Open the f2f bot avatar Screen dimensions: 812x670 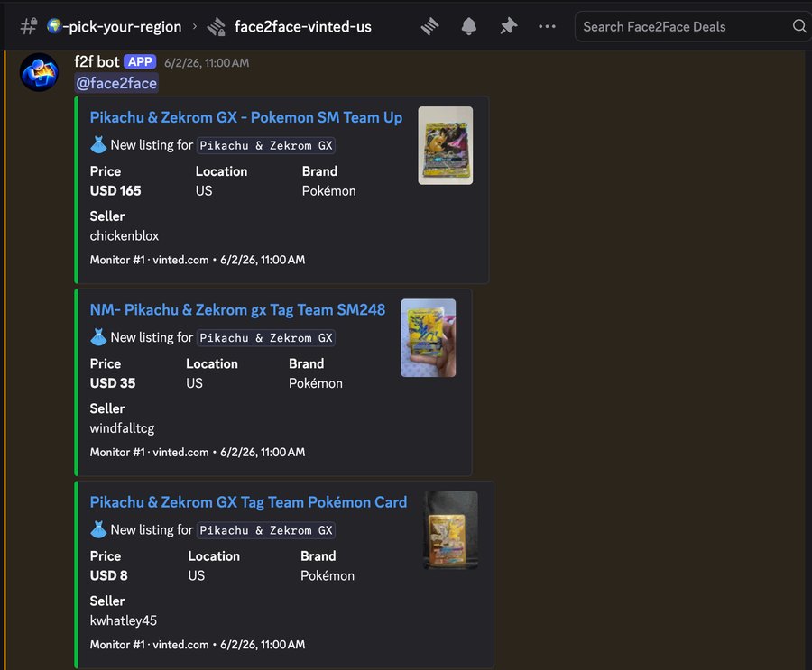pyautogui.click(x=40, y=72)
